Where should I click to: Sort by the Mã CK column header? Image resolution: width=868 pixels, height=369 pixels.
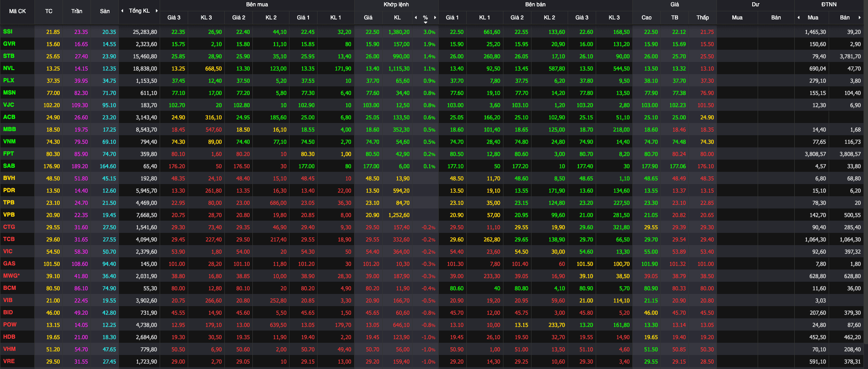[x=17, y=11]
